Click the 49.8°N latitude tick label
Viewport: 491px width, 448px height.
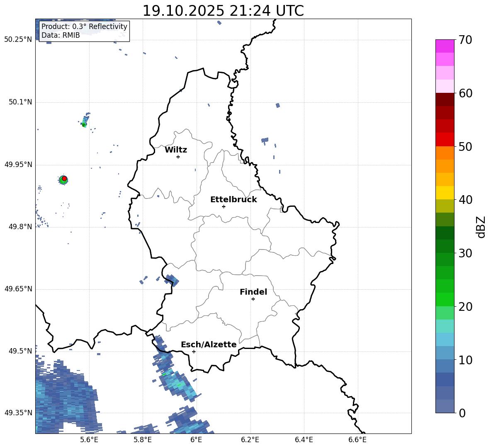click(20, 227)
